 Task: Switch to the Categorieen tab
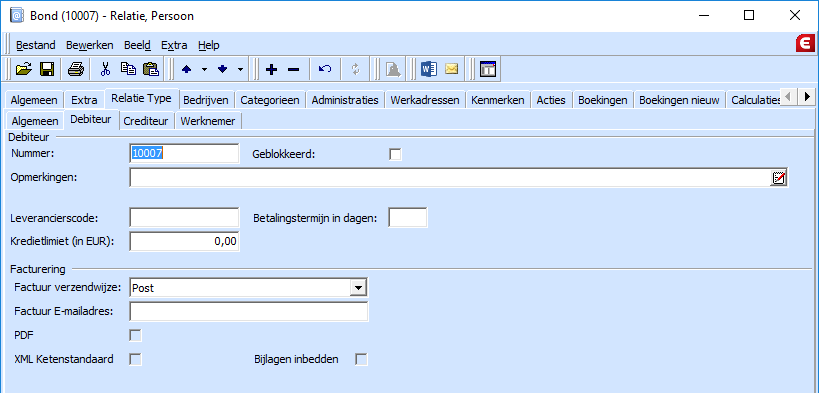click(x=270, y=100)
